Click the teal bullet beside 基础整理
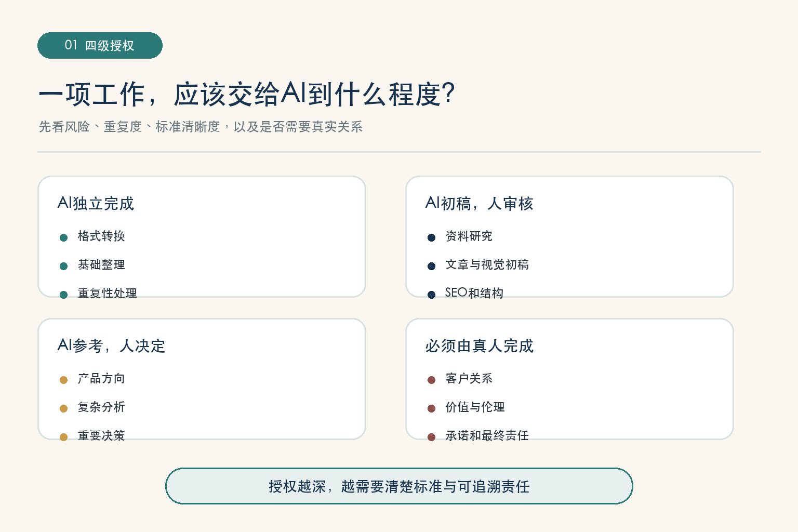This screenshot has height=532, width=798. [x=63, y=266]
